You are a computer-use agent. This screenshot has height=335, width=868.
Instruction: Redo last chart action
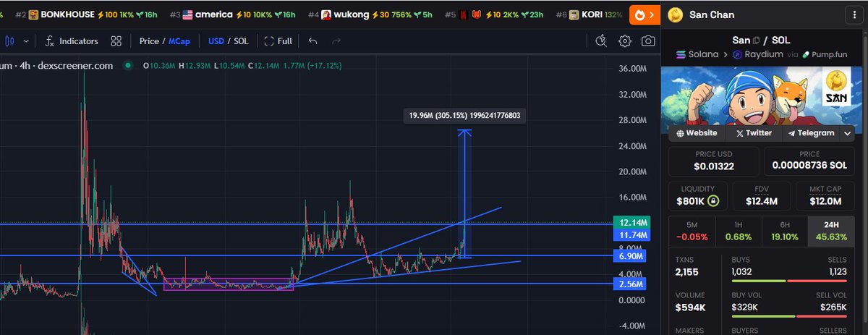click(x=336, y=41)
